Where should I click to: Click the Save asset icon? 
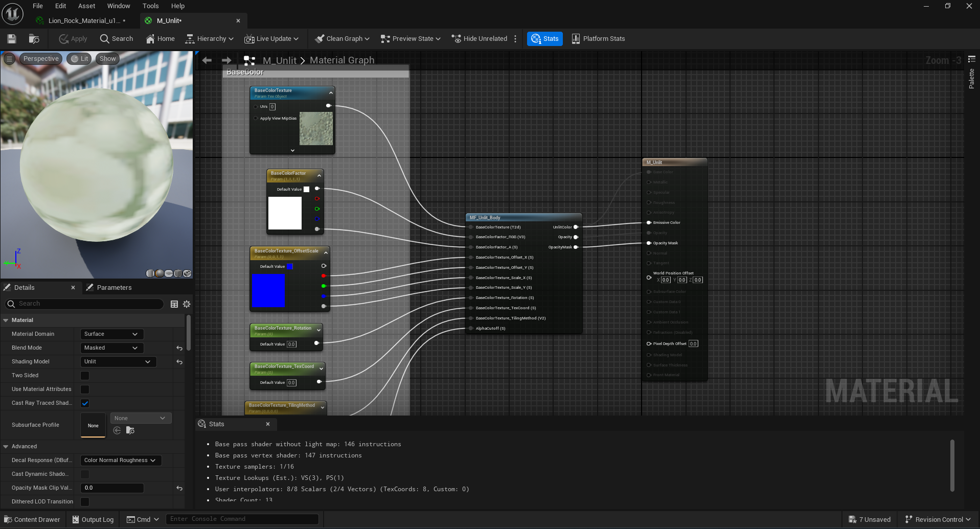[12, 39]
